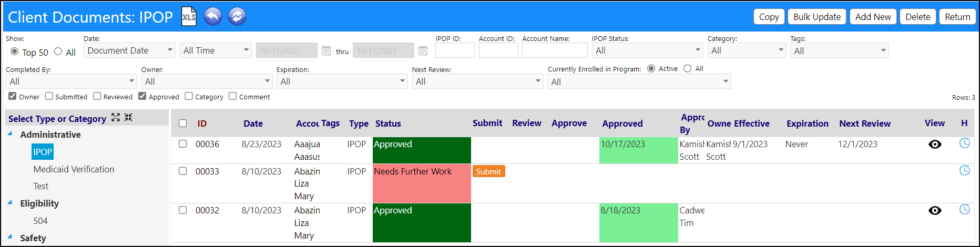View document 00036 via eye icon
980x247 pixels.
tap(935, 144)
